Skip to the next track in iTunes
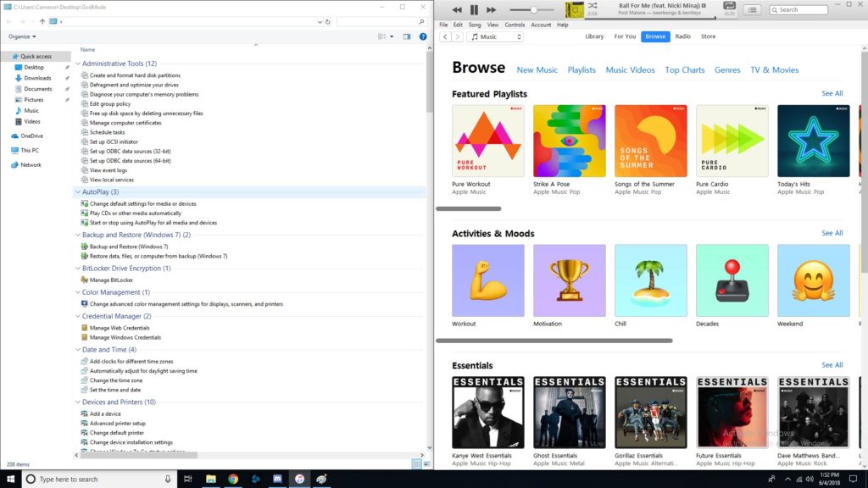 pyautogui.click(x=492, y=10)
